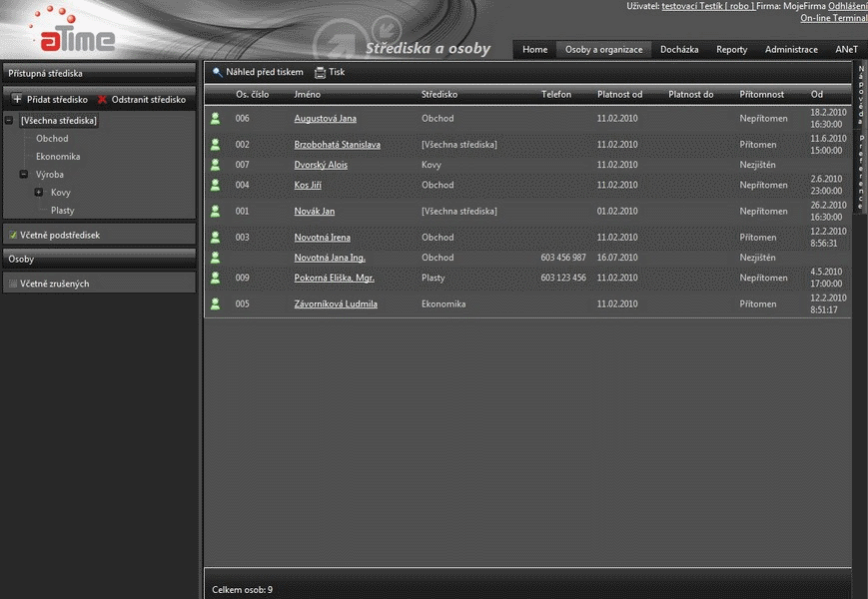Click the plus icon for Přidat středisko
The image size is (868, 599).
coord(17,99)
